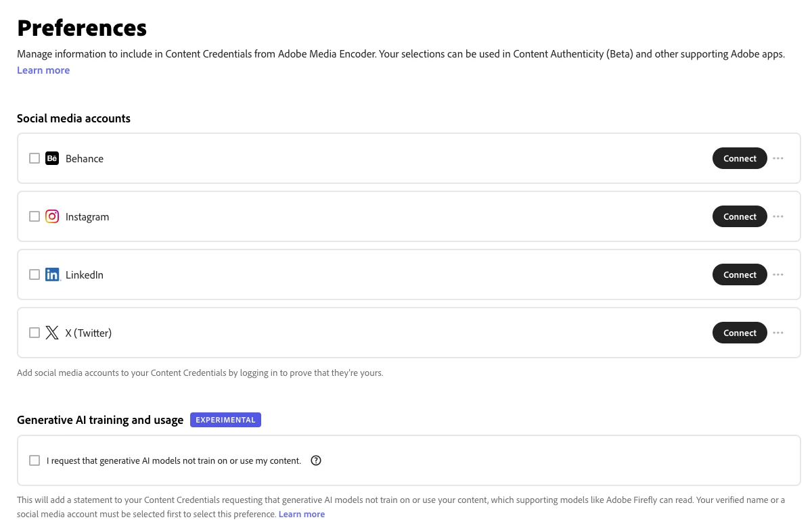Open the more options menu for Instagram
The height and width of the screenshot is (528, 812).
tap(778, 216)
